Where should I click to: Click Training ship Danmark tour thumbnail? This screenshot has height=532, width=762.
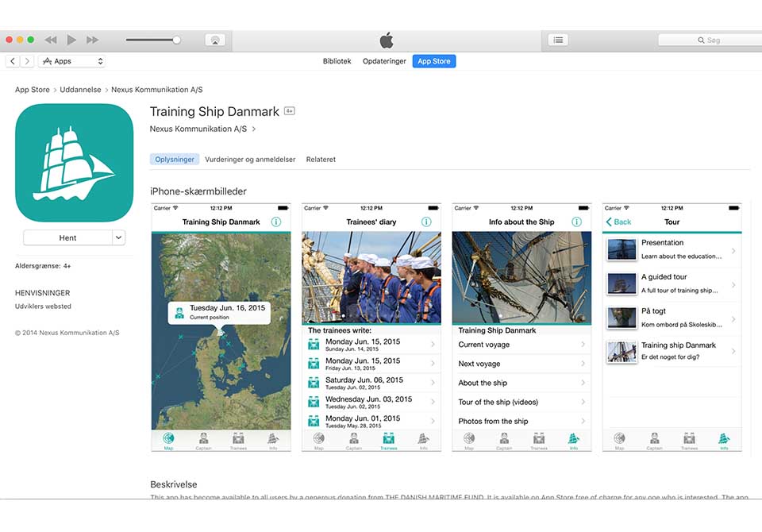pos(622,352)
